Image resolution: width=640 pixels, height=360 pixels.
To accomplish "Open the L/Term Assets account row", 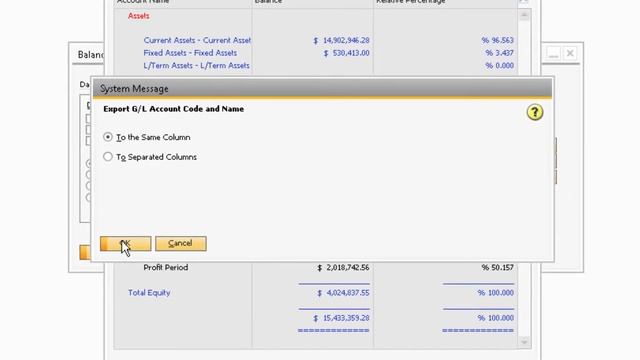I will (196, 66).
